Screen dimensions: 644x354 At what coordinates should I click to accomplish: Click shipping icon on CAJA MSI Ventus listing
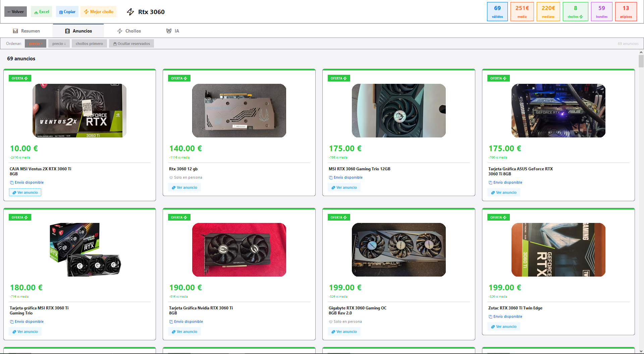pyautogui.click(x=12, y=183)
